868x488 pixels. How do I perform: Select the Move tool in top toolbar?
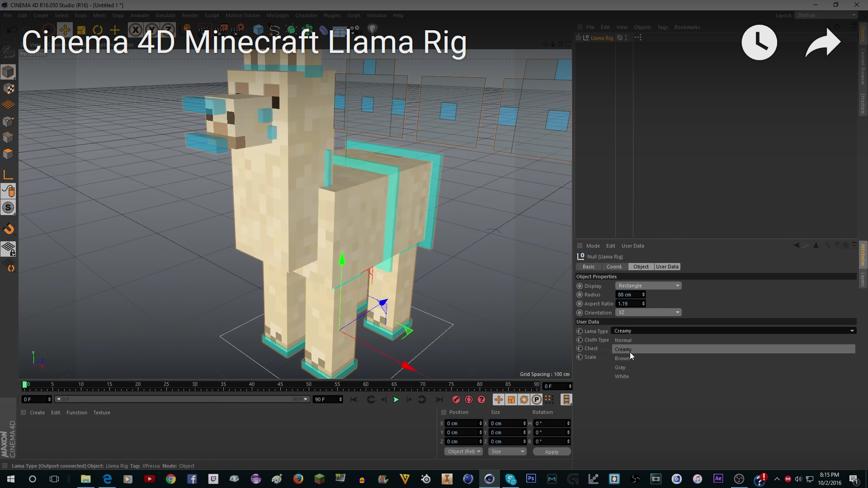pos(65,30)
